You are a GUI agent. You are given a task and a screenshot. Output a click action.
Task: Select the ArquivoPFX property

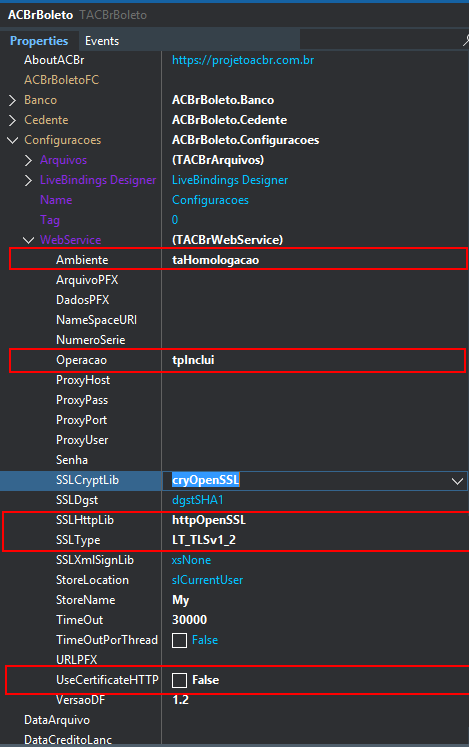87,280
